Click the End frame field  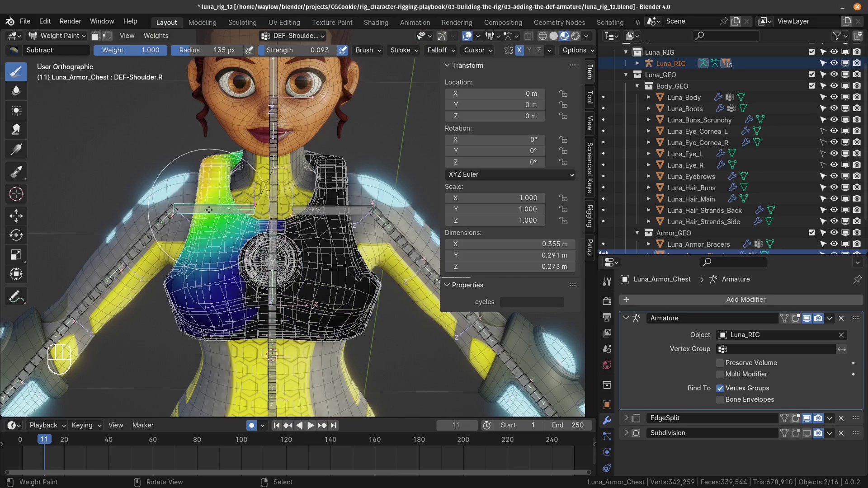pos(568,425)
